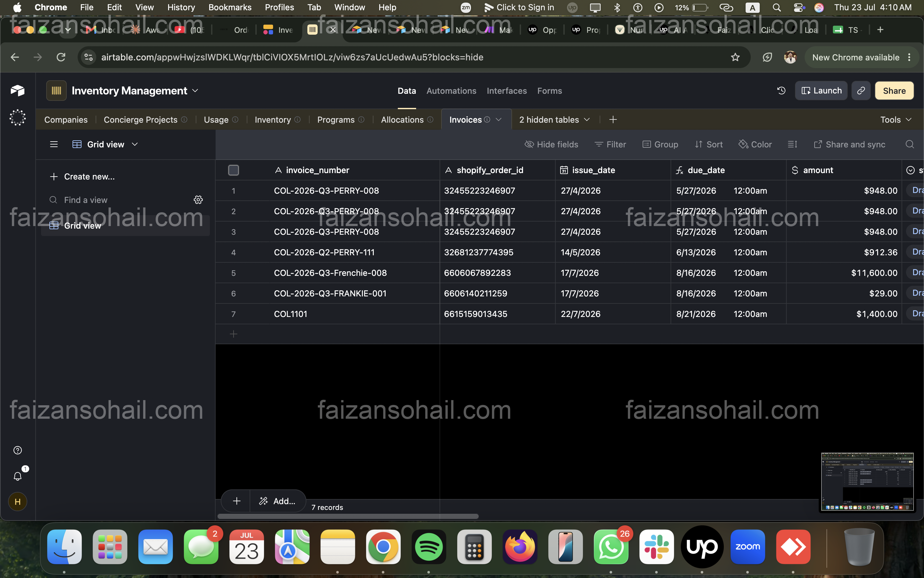Switch to the Automations tab
This screenshot has width=924, height=578.
tap(451, 91)
